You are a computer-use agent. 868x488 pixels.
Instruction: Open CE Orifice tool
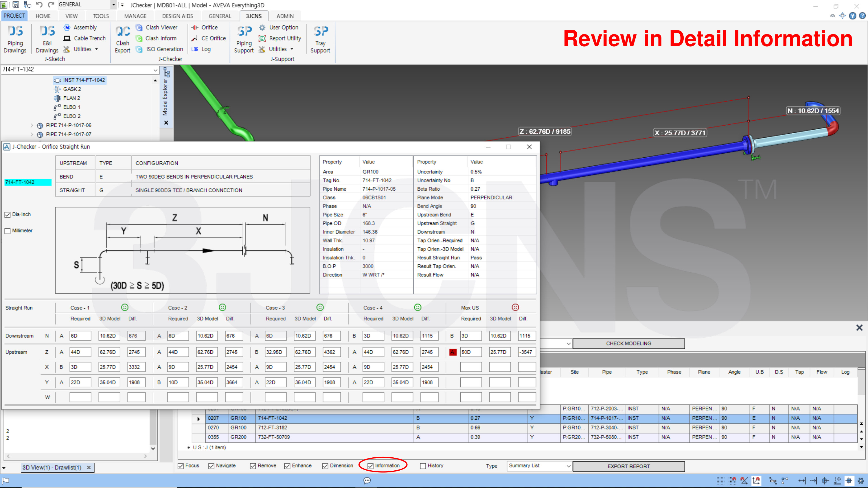point(208,38)
